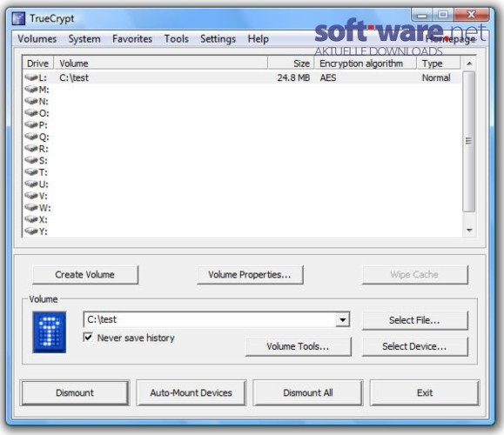Viewport: 504px width, 435px height.
Task: Open the Help menu
Action: [x=259, y=39]
